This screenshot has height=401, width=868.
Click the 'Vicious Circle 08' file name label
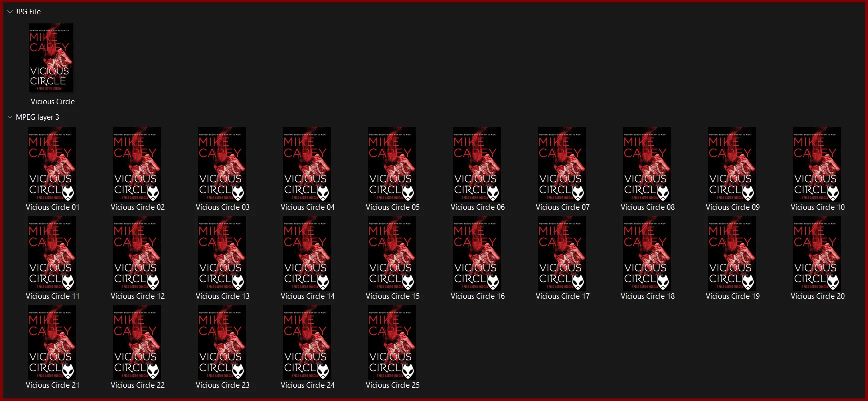(648, 207)
